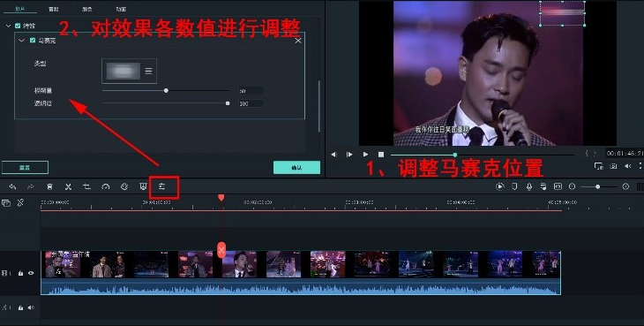Click the opacity value field showing 100
Image resolution: width=644 pixels, height=326 pixels.
click(x=251, y=104)
